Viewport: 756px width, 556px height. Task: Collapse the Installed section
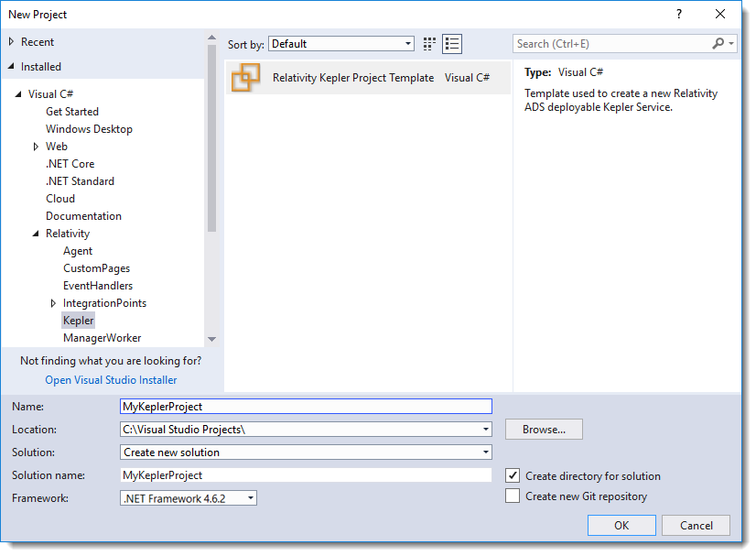point(11,67)
